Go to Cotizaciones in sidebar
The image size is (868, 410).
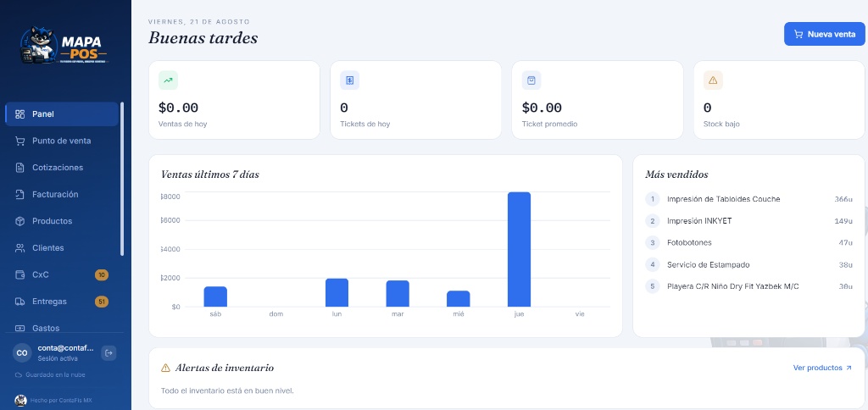point(62,168)
